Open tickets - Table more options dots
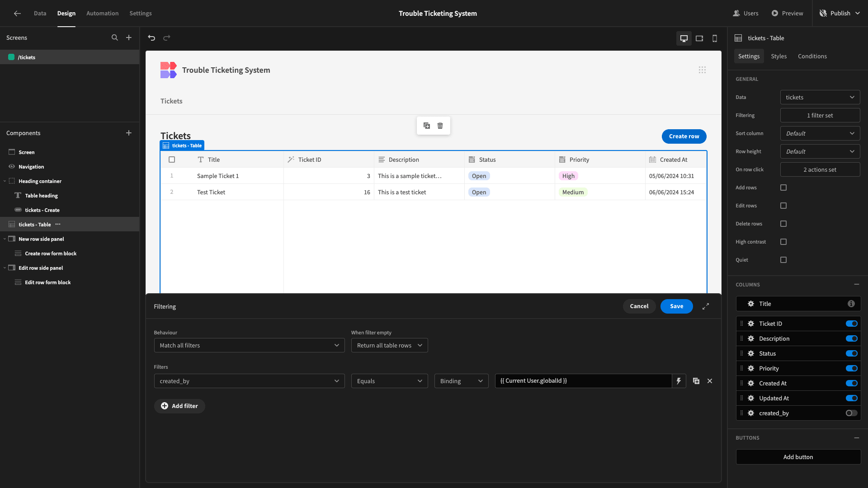 [x=58, y=225]
